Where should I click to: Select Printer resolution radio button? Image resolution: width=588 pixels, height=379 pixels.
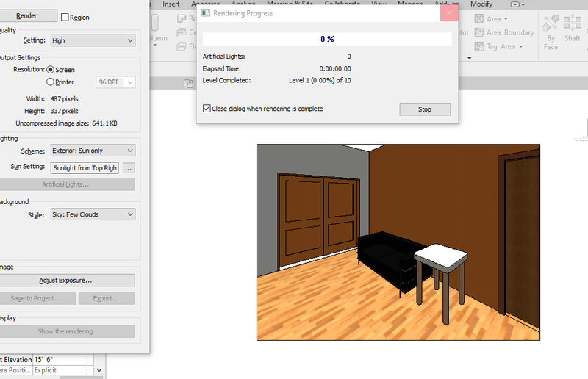point(50,82)
